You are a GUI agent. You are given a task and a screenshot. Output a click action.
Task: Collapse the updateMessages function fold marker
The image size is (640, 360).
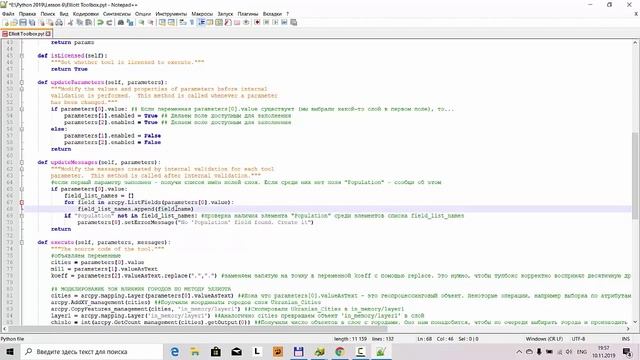(x=22, y=162)
